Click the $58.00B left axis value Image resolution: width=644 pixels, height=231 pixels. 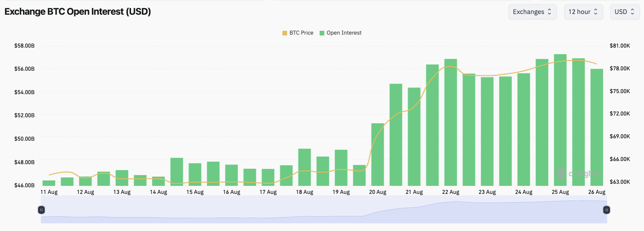click(25, 45)
